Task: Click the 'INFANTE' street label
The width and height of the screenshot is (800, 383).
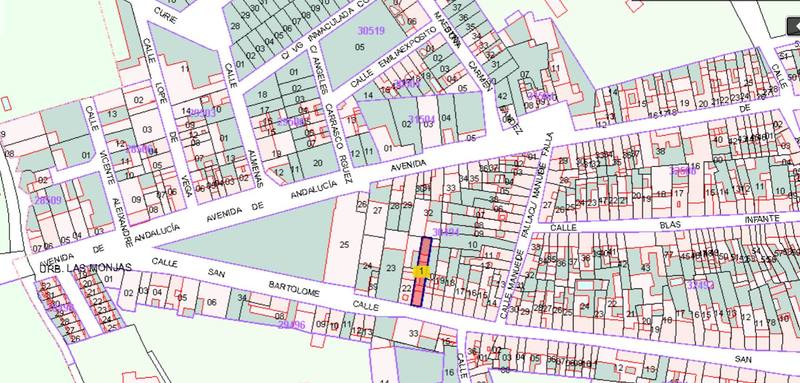Action: 762,219
